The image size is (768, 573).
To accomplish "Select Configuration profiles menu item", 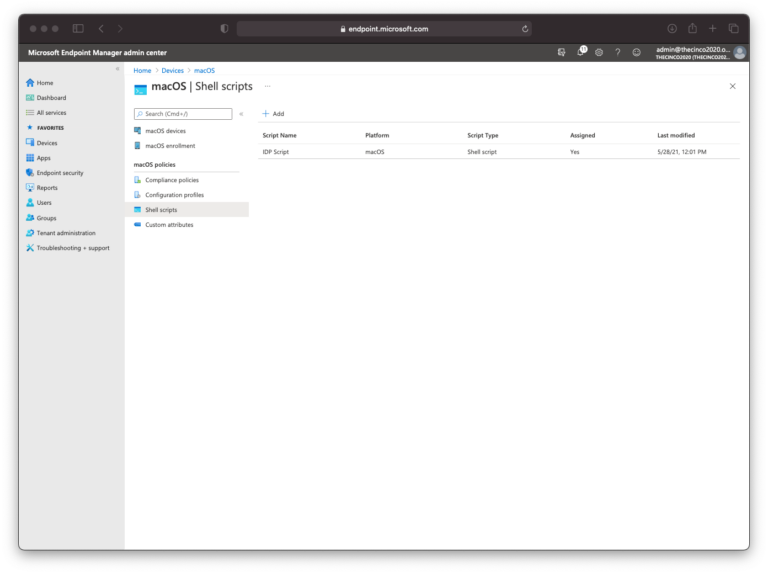I will tap(174, 195).
